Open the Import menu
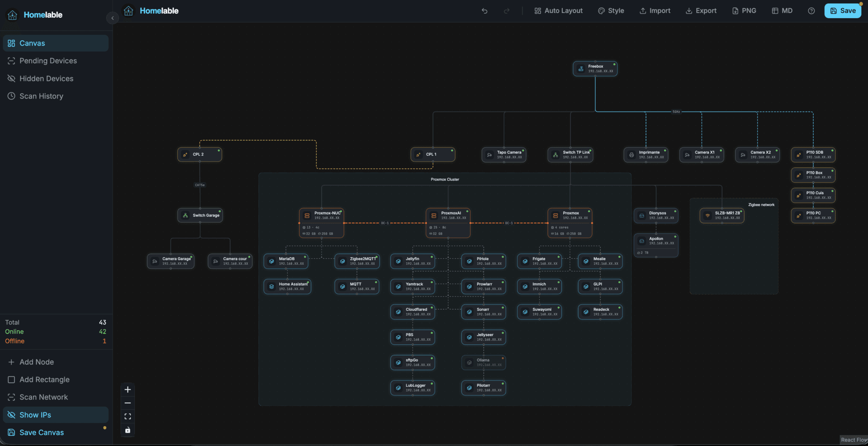Image resolution: width=868 pixels, height=446 pixels. click(655, 10)
